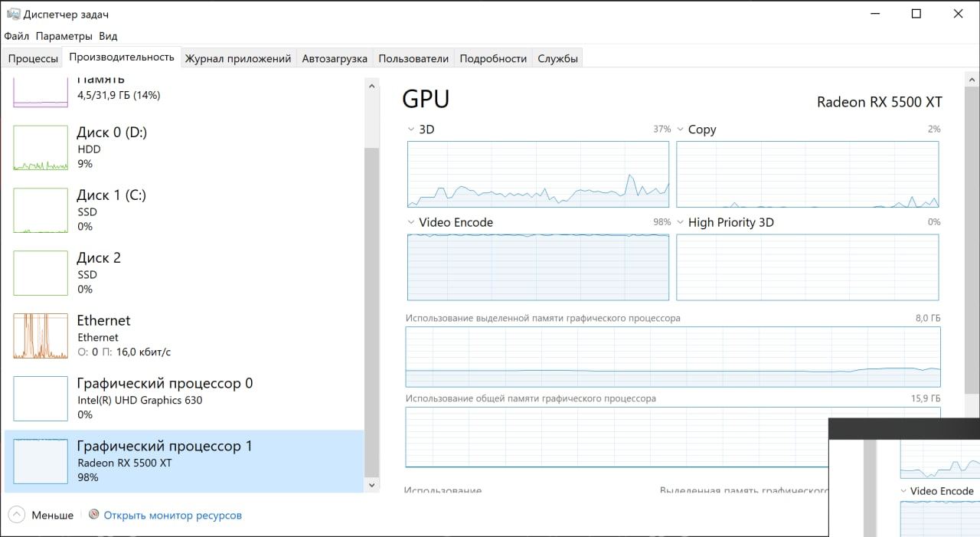
Task: Open the Параметры menu
Action: (x=64, y=36)
